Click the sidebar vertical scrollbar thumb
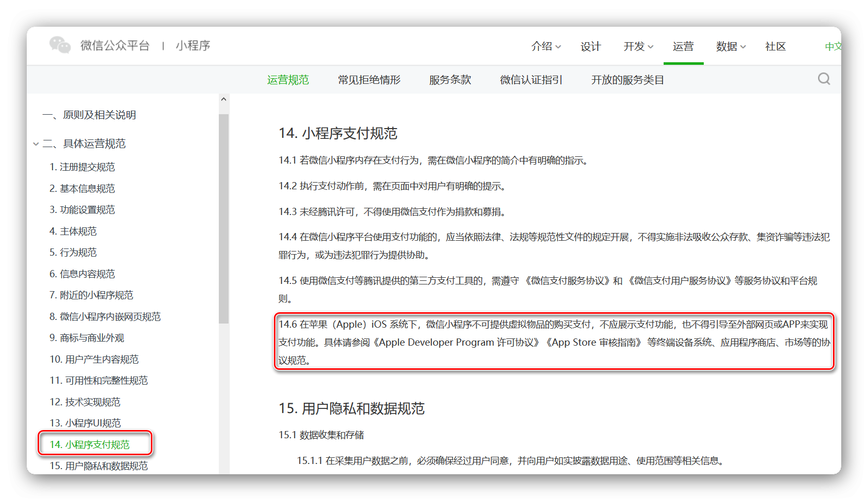Viewport: 868px width, 501px height. pyautogui.click(x=223, y=219)
